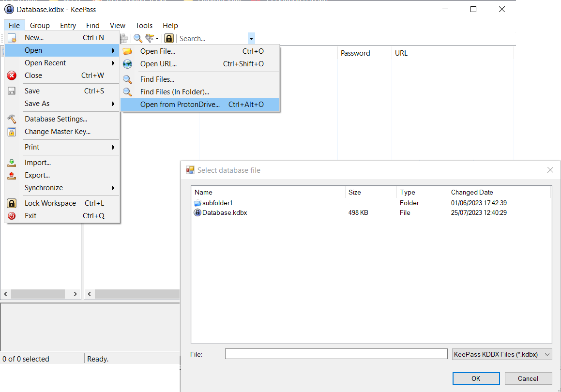
Task: Click the subfolder1 folder icon
Action: click(197, 203)
